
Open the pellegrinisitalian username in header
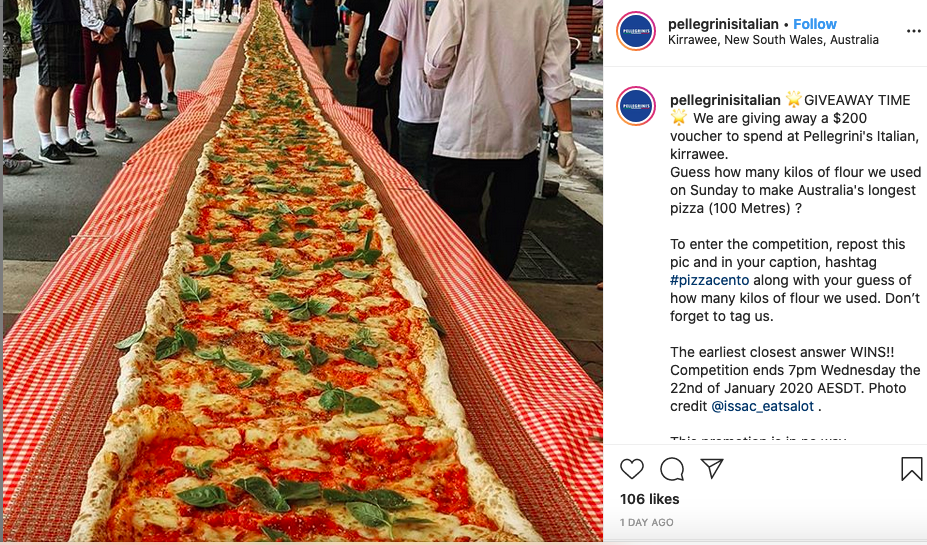[x=723, y=24]
